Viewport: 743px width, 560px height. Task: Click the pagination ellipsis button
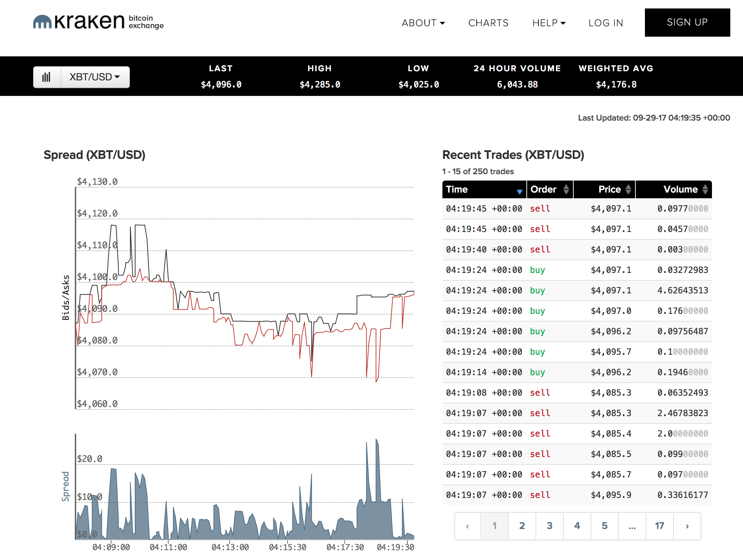632,526
